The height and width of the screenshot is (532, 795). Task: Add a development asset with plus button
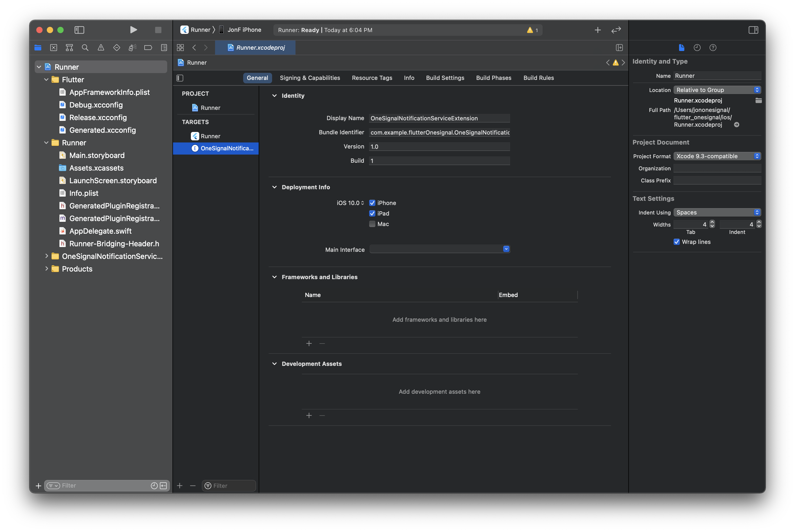click(309, 416)
